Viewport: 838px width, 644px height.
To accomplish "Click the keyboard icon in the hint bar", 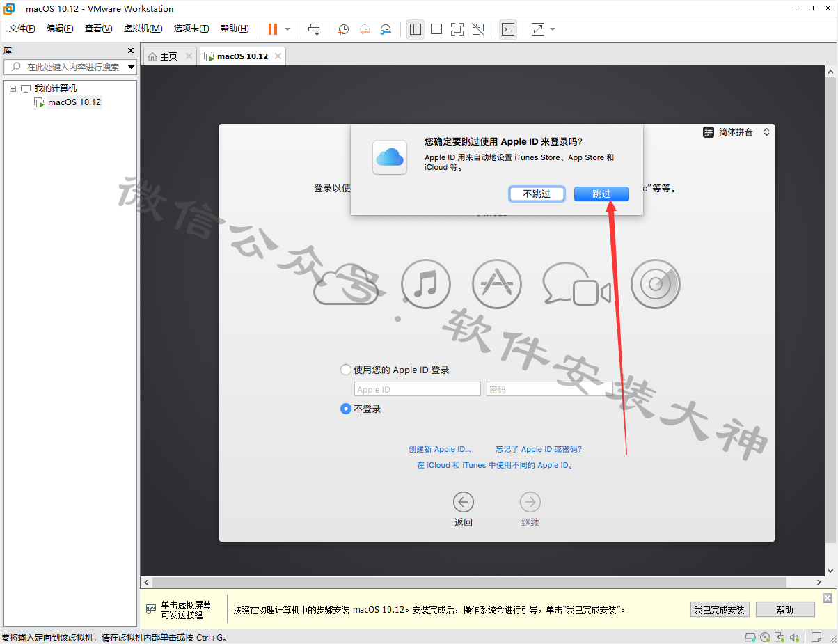I will [151, 609].
